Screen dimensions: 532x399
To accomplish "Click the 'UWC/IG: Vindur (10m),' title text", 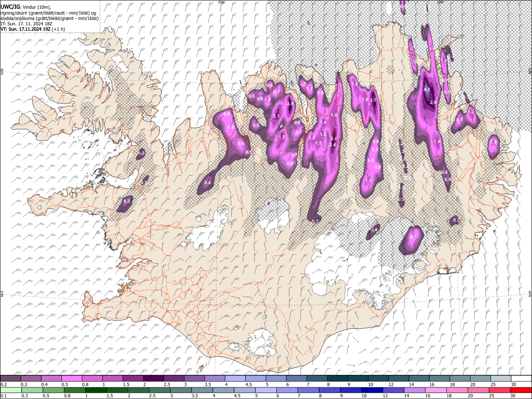I will (26, 7).
